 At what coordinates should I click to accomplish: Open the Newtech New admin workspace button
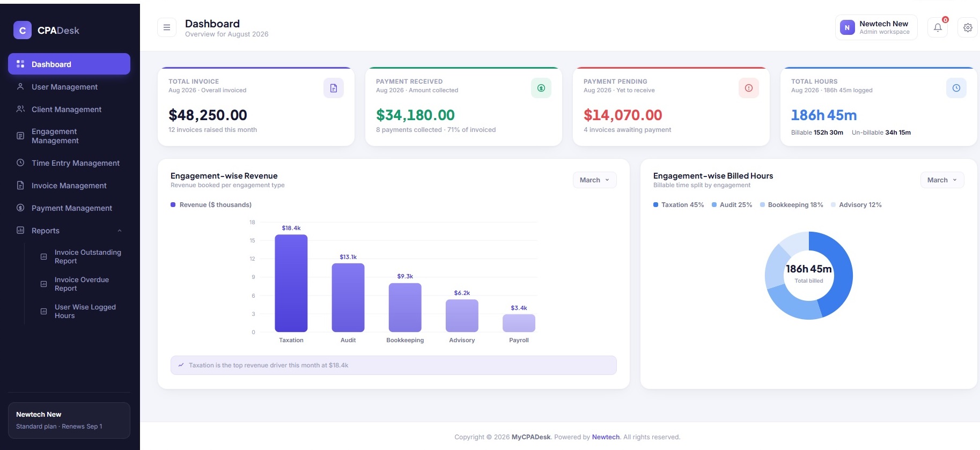coord(876,27)
